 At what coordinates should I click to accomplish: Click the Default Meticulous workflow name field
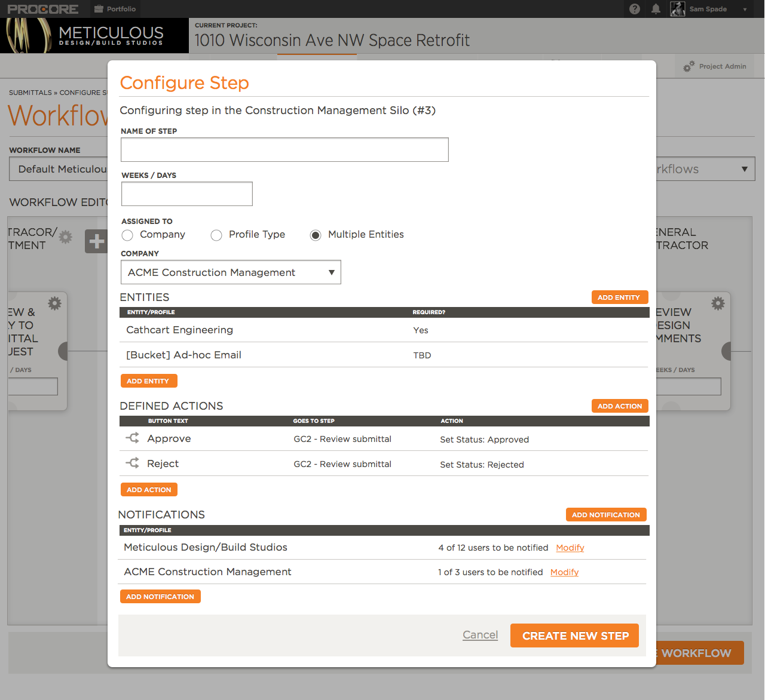[x=59, y=169]
